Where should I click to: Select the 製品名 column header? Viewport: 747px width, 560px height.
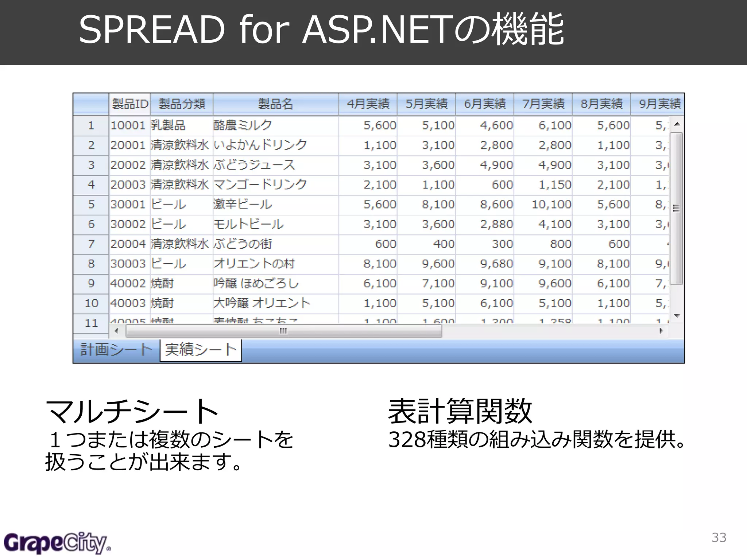(276, 104)
